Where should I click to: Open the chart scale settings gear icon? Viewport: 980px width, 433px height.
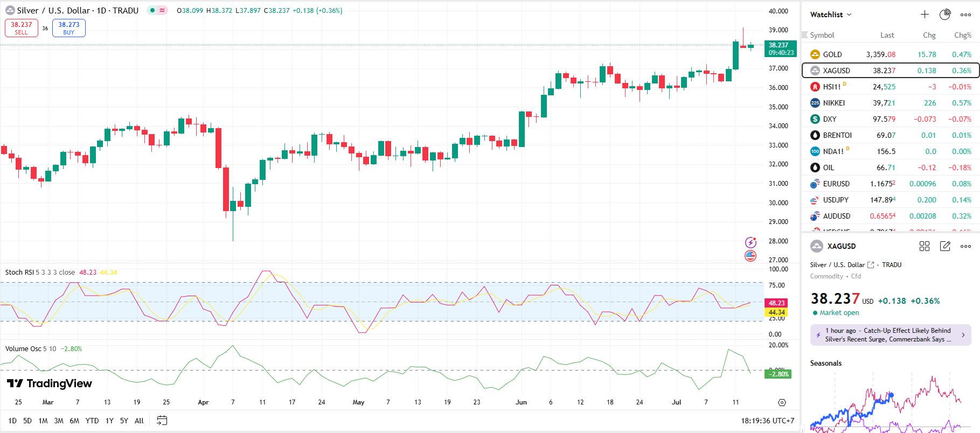click(x=782, y=402)
